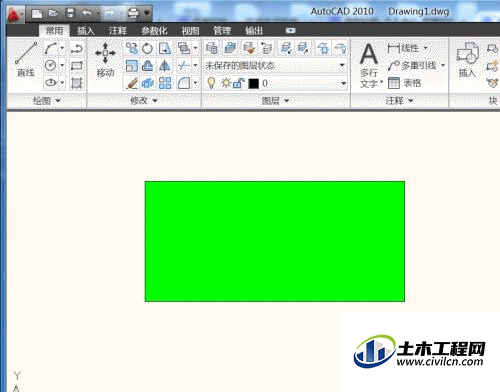Select the Erase tool

[132, 83]
